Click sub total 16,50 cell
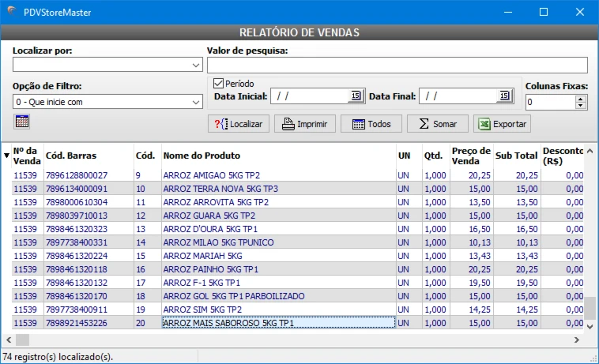This screenshot has width=599, height=364. pos(518,229)
